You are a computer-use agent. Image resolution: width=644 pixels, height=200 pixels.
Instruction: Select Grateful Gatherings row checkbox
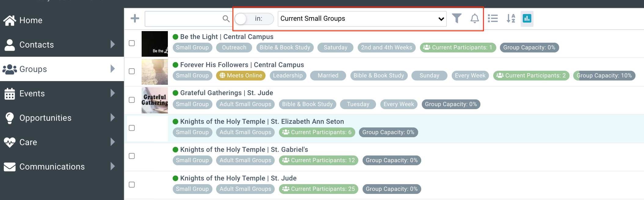(132, 100)
